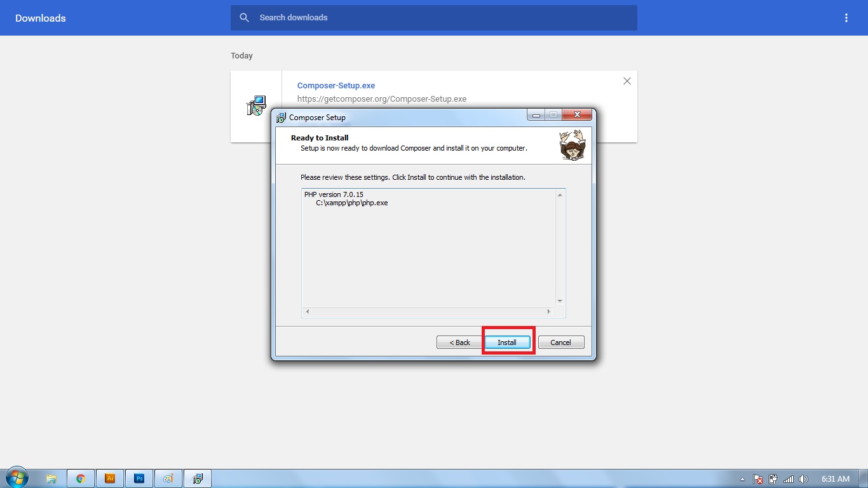Click the settings scrollbar down arrow
This screenshot has height=488, width=868.
coord(560,301)
